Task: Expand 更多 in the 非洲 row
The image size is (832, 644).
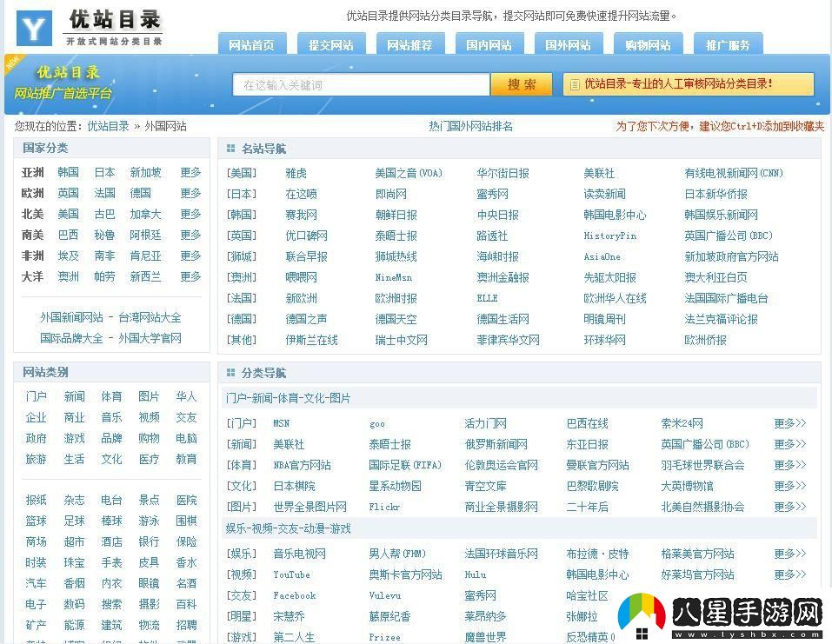Action: [x=190, y=256]
